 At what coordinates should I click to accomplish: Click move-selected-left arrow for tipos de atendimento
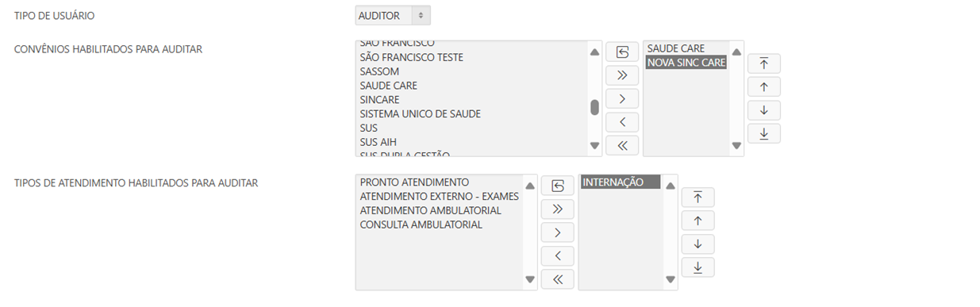(x=558, y=255)
